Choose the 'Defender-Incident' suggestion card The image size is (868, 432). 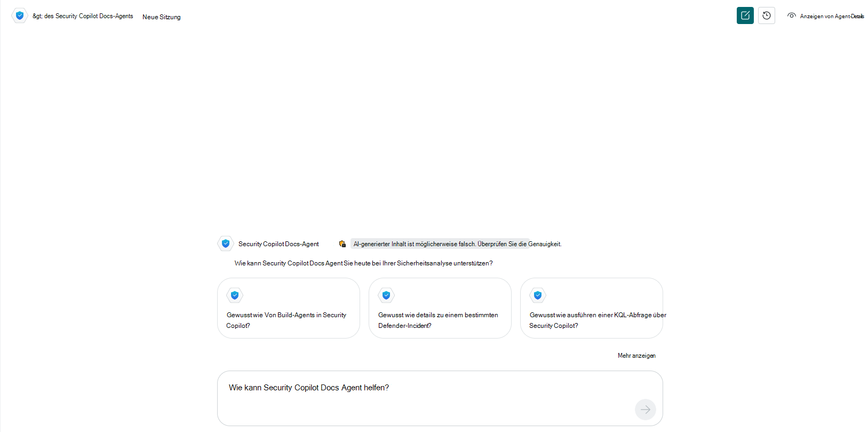pyautogui.click(x=440, y=308)
